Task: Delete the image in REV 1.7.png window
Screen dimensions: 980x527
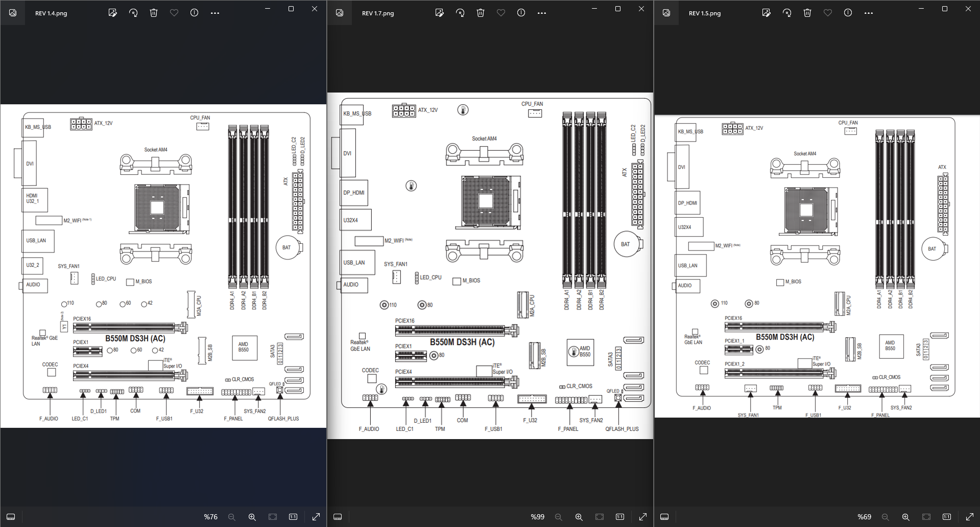Action: tap(481, 13)
